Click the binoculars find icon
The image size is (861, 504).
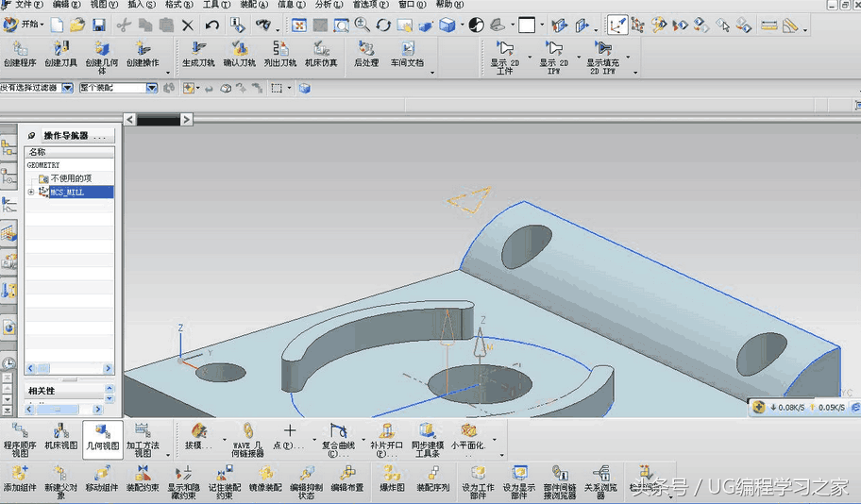263,25
